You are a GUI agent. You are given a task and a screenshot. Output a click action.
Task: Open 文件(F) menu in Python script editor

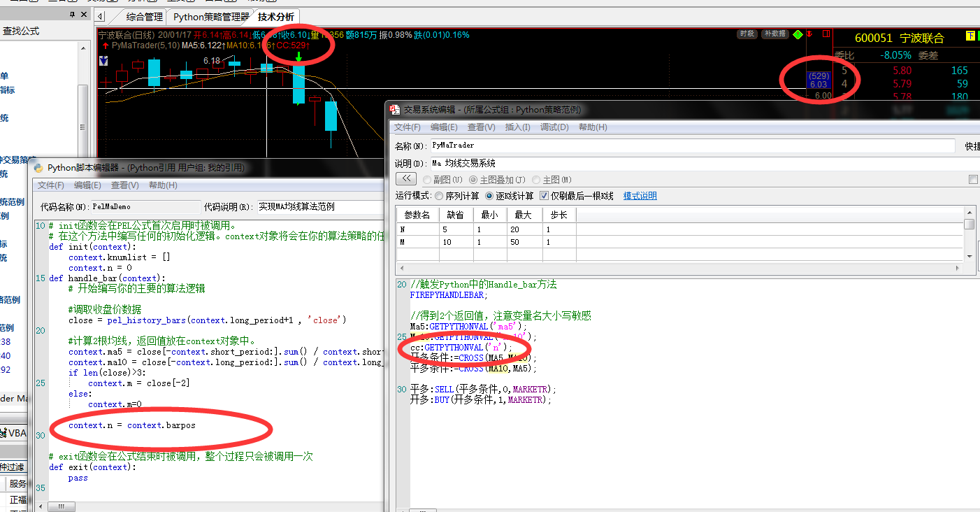pyautogui.click(x=51, y=185)
